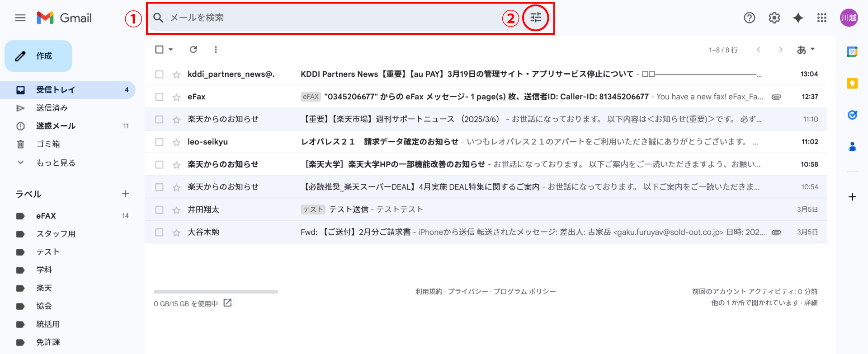The height and width of the screenshot is (354, 868).
Task: Select the kddi_partners_news email checkbox
Action: click(159, 74)
